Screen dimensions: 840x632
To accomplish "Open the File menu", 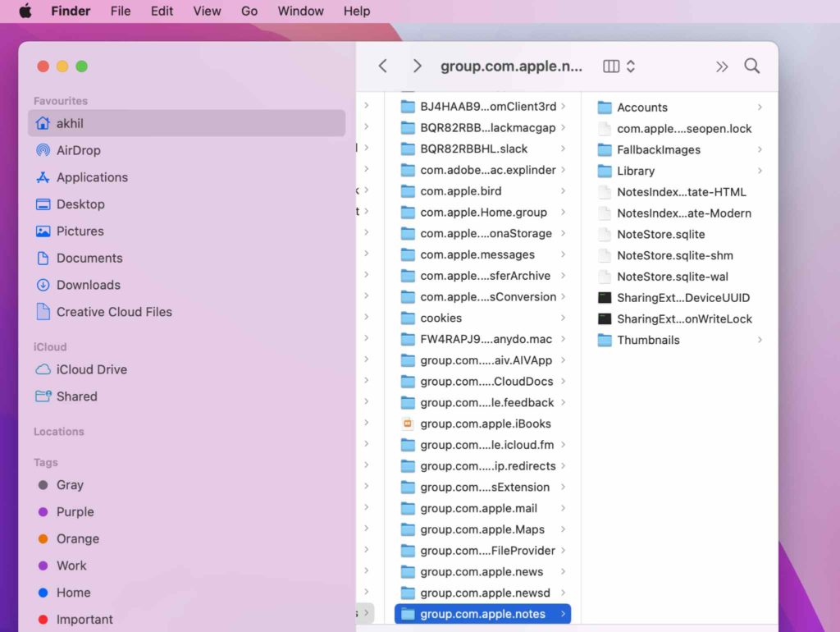I will pyautogui.click(x=121, y=11).
